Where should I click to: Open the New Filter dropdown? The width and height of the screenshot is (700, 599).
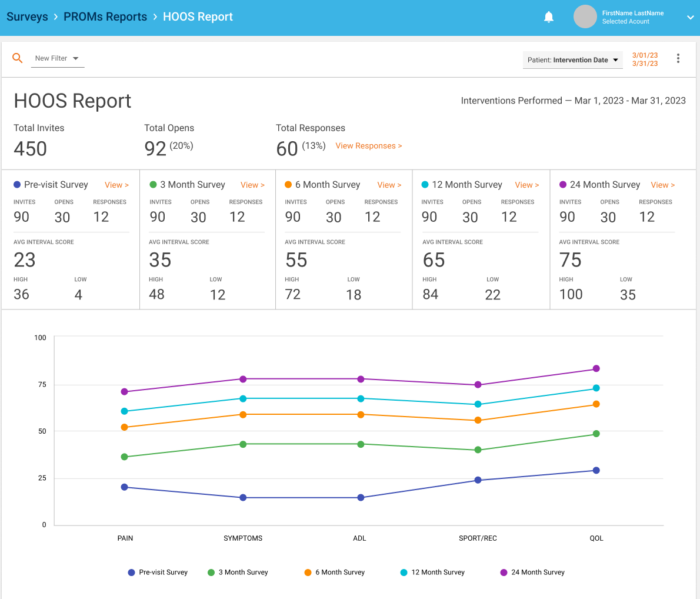(58, 58)
